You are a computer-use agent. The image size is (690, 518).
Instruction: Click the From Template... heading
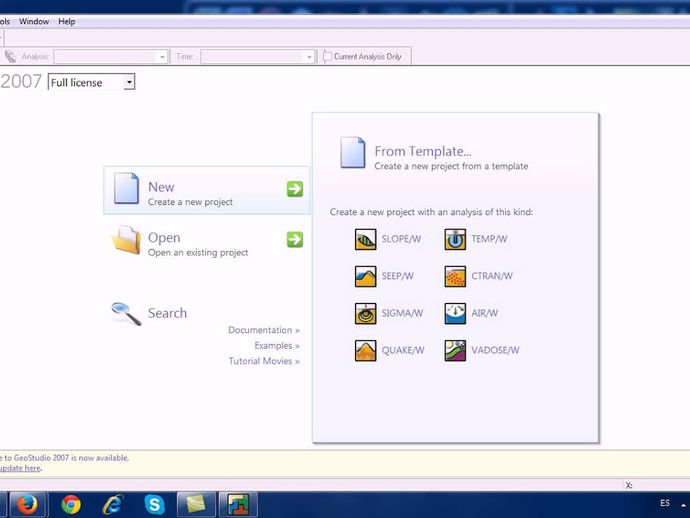click(423, 151)
